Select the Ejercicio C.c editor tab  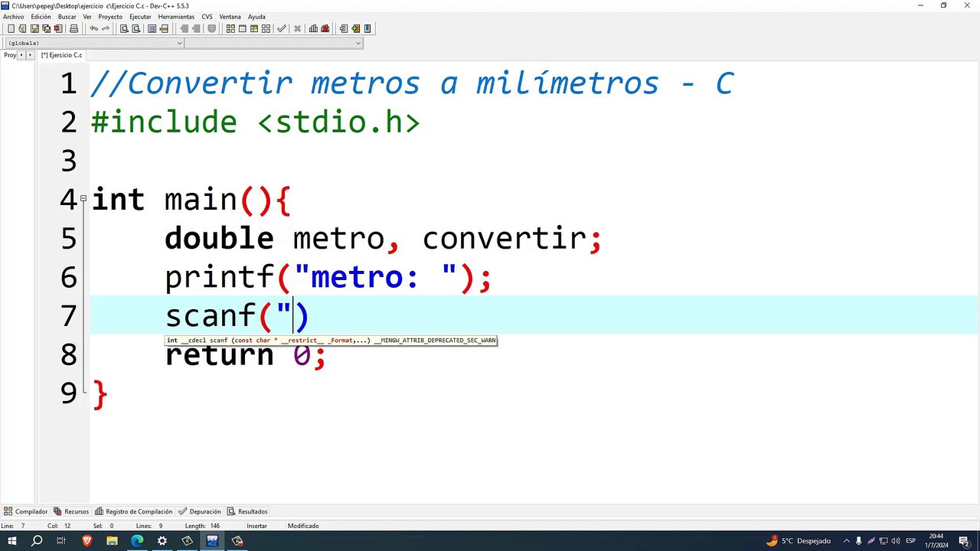(x=61, y=55)
